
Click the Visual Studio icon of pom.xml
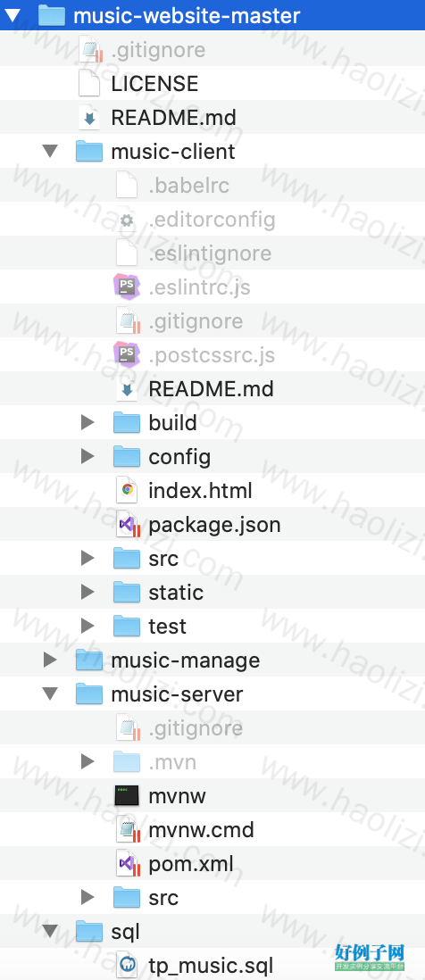click(129, 864)
